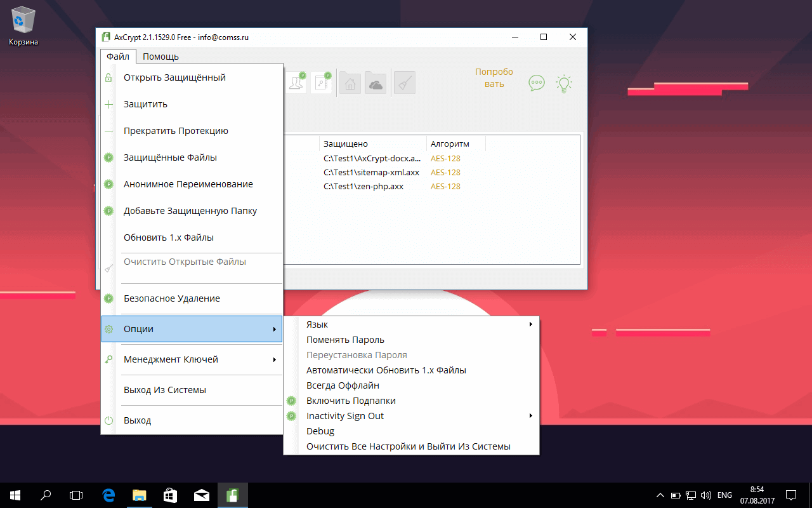This screenshot has width=812, height=508.
Task: Select the C:\Test1\sitemap-xml.axx row
Action: [x=371, y=172]
